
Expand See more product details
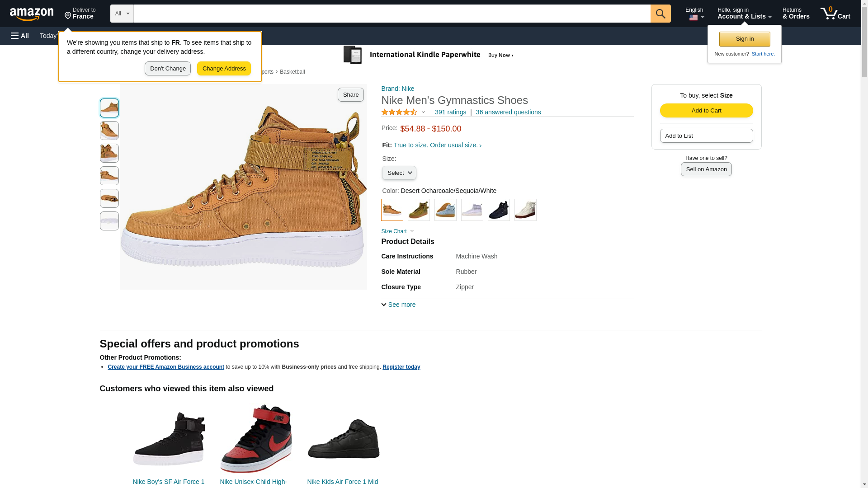tap(398, 305)
